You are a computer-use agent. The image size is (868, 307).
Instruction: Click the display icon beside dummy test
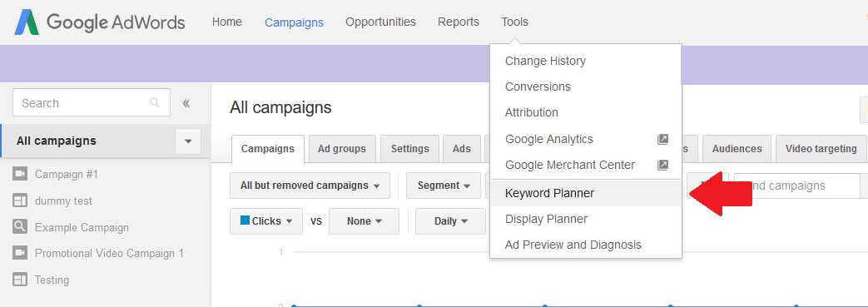pos(20,201)
